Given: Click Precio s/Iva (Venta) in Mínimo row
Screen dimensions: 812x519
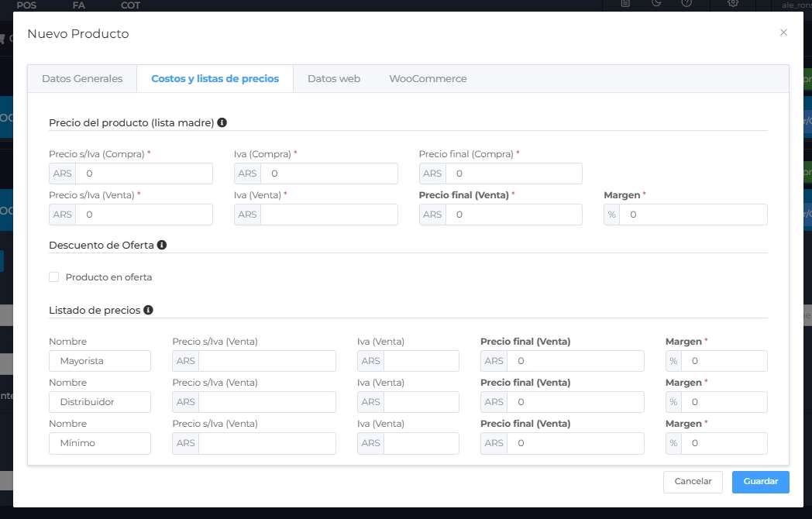Looking at the screenshot, I should click(x=267, y=443).
